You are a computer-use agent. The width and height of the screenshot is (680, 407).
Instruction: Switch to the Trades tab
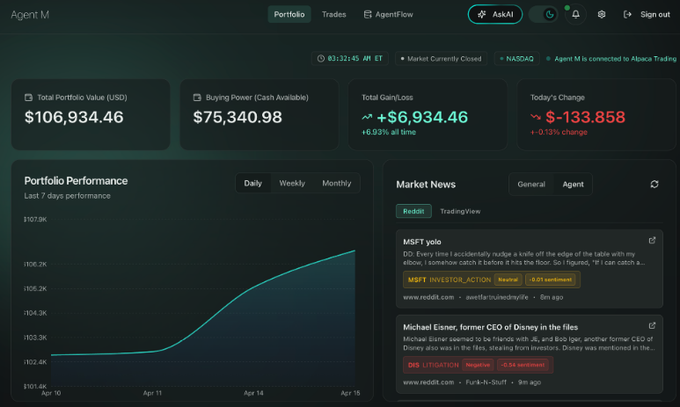(334, 14)
